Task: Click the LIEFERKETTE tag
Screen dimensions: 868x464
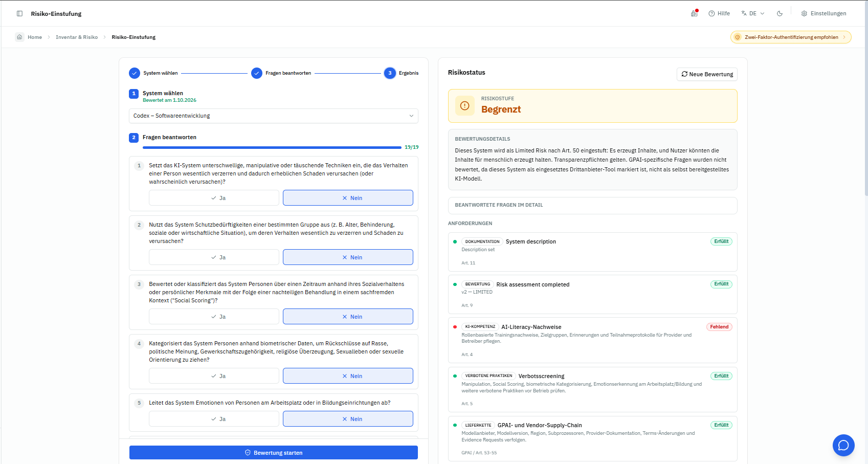Action: (x=478, y=425)
